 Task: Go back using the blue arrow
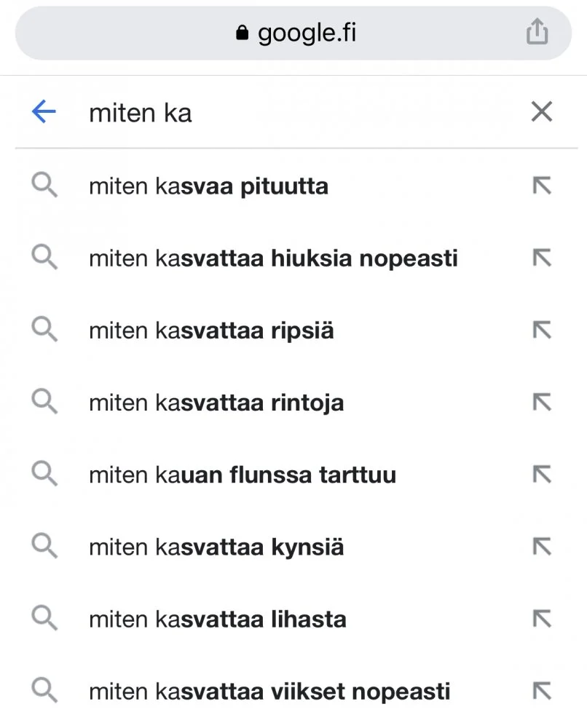click(44, 112)
